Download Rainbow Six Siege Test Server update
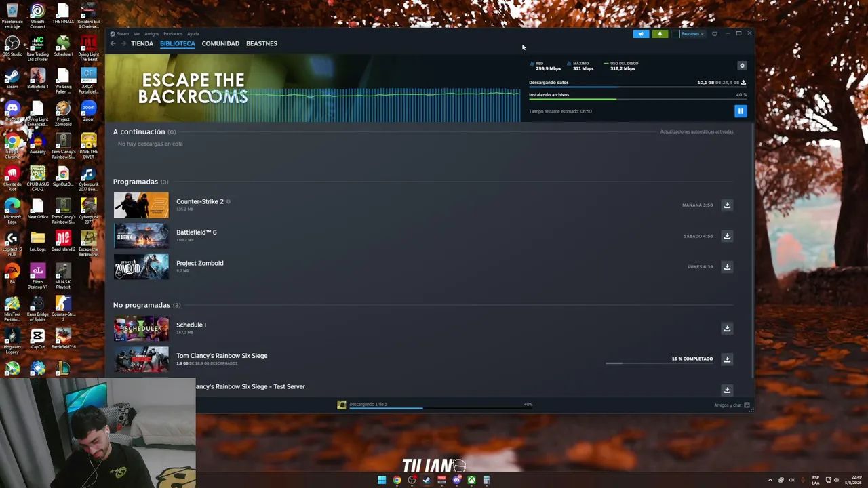 pos(727,390)
